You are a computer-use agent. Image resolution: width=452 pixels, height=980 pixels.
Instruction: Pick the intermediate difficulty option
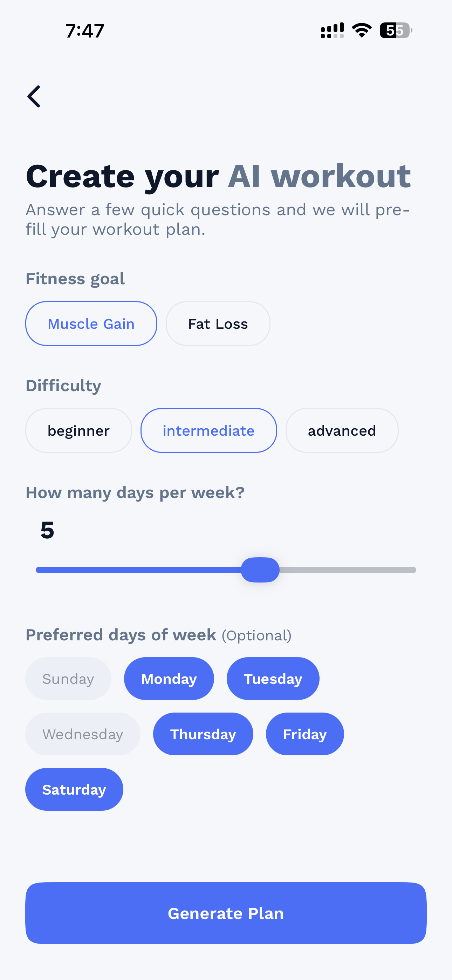pyautogui.click(x=208, y=431)
